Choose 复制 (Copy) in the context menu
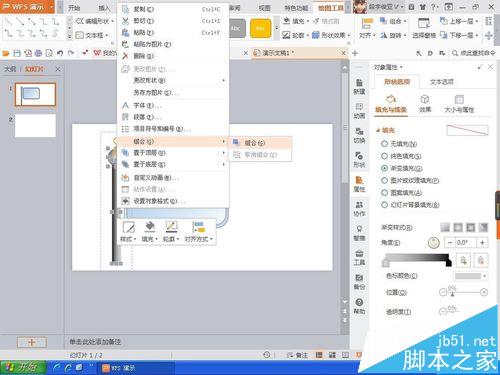 [172, 9]
